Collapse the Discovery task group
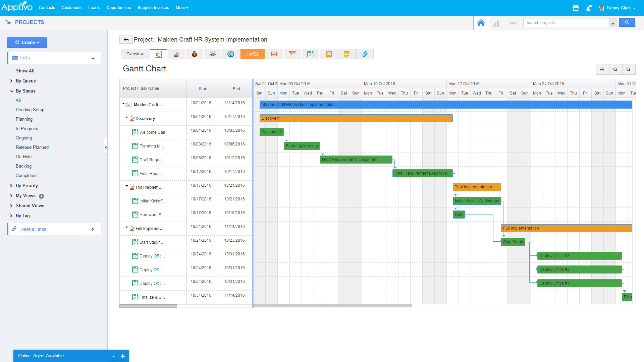 (x=127, y=118)
